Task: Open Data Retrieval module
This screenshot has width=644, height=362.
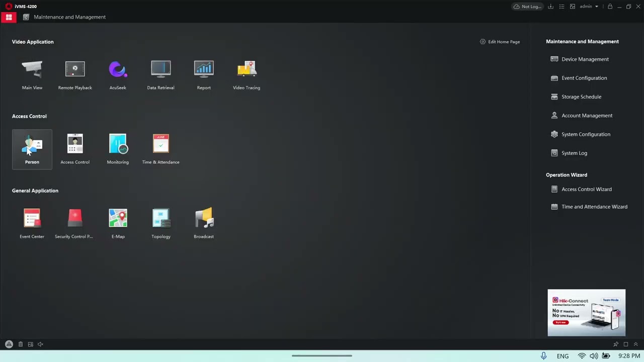Action: click(x=160, y=75)
